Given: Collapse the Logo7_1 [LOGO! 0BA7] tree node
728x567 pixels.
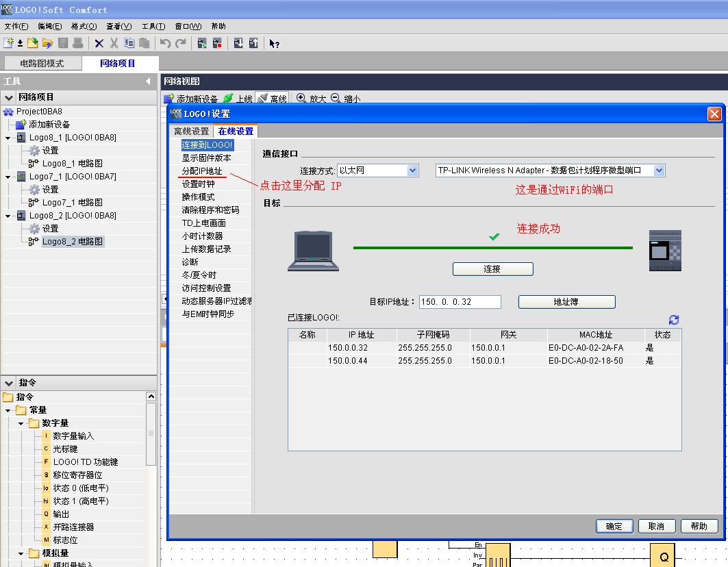Looking at the screenshot, I should tap(8, 177).
